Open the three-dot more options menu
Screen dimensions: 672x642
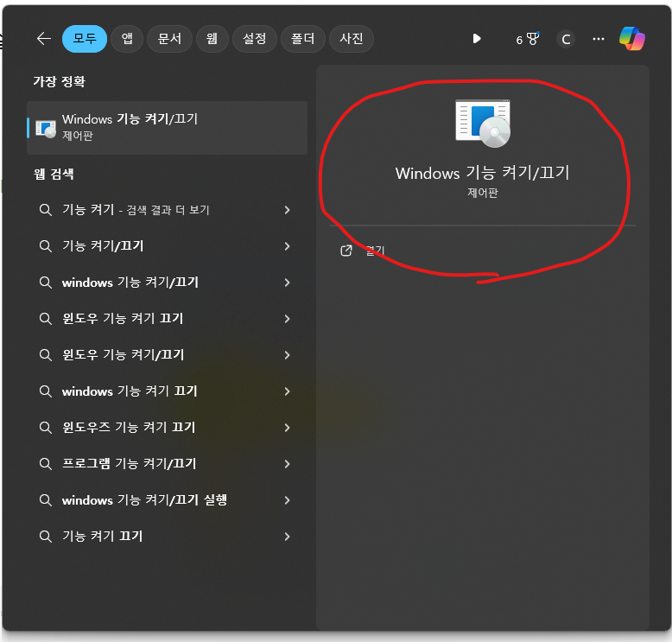(599, 39)
